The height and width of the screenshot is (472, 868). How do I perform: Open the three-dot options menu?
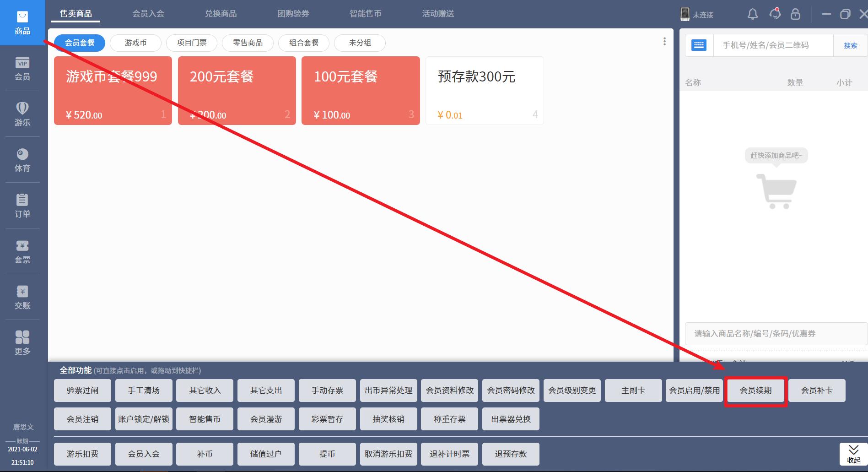click(664, 42)
